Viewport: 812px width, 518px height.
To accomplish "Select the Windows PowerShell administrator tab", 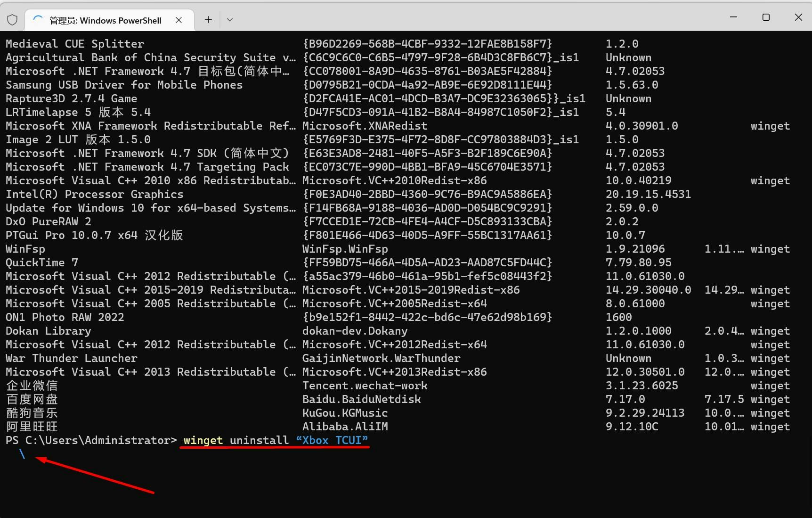I will point(109,20).
